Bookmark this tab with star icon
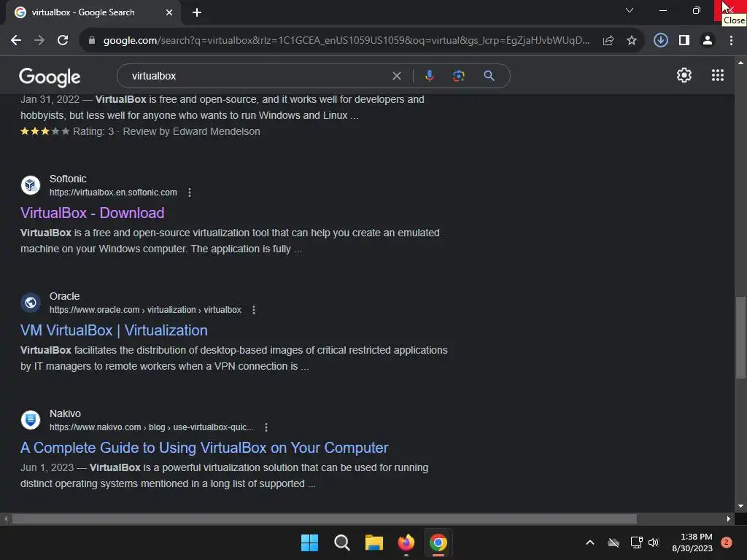 point(632,41)
